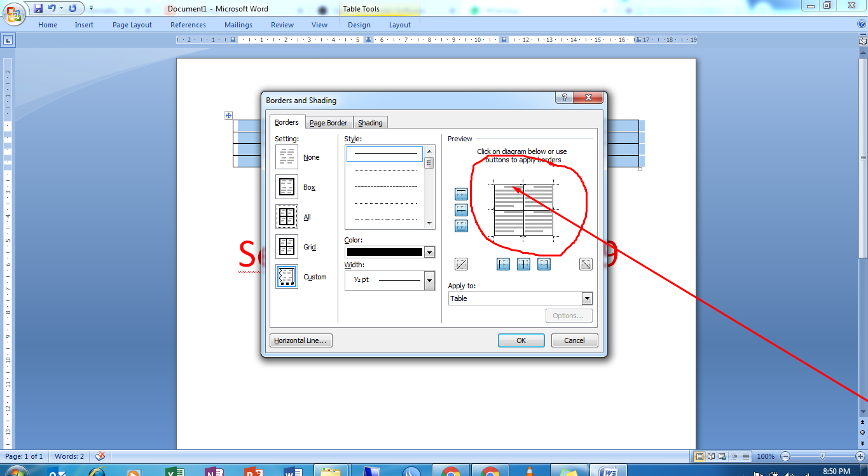Click the OK button

521,340
